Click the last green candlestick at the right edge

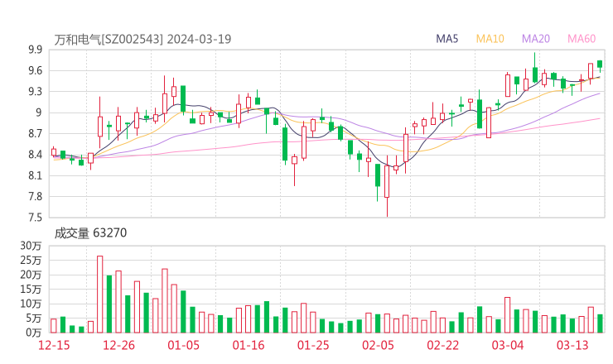pos(600,65)
